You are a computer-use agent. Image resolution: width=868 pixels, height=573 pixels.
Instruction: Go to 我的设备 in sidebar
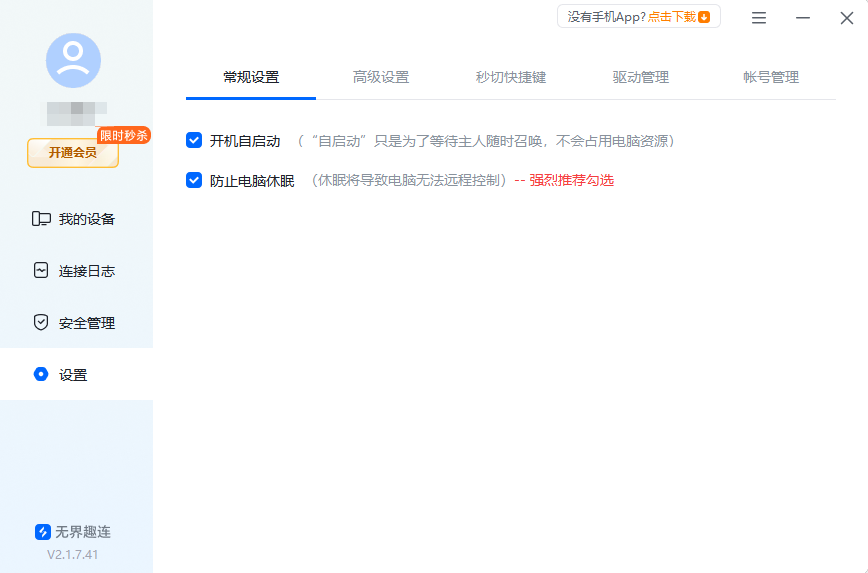[76, 219]
